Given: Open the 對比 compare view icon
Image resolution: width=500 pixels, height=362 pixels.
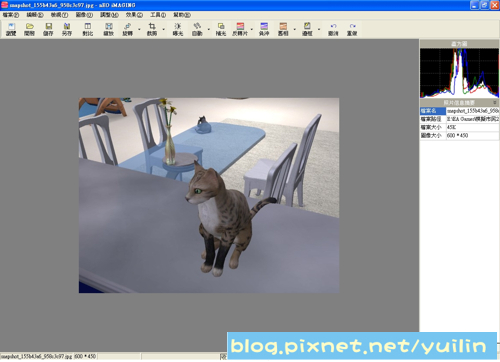Looking at the screenshot, I should 88,29.
